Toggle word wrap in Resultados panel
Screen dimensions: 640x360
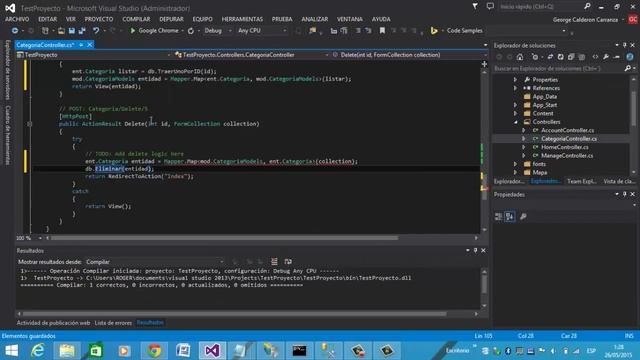(x=288, y=262)
